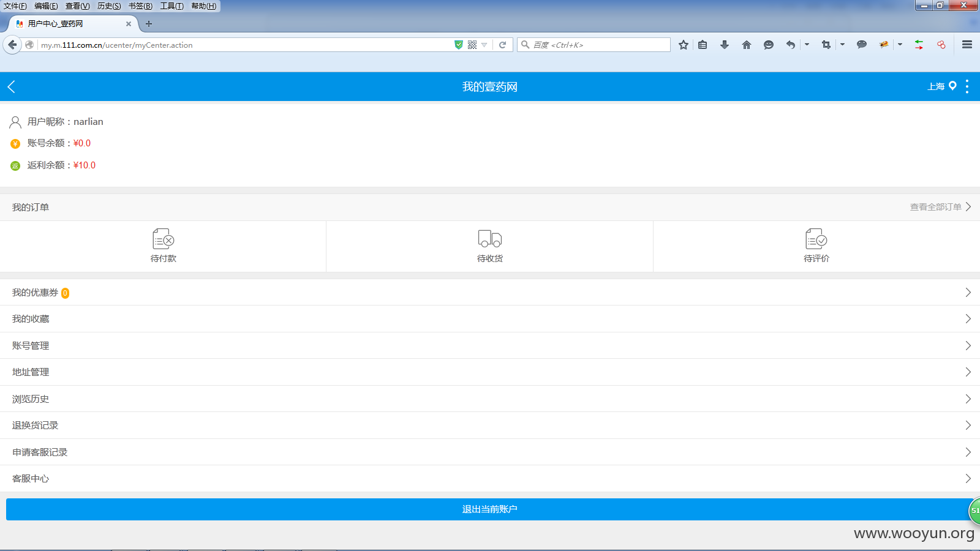Click the QR code icon in address bar

[472, 45]
